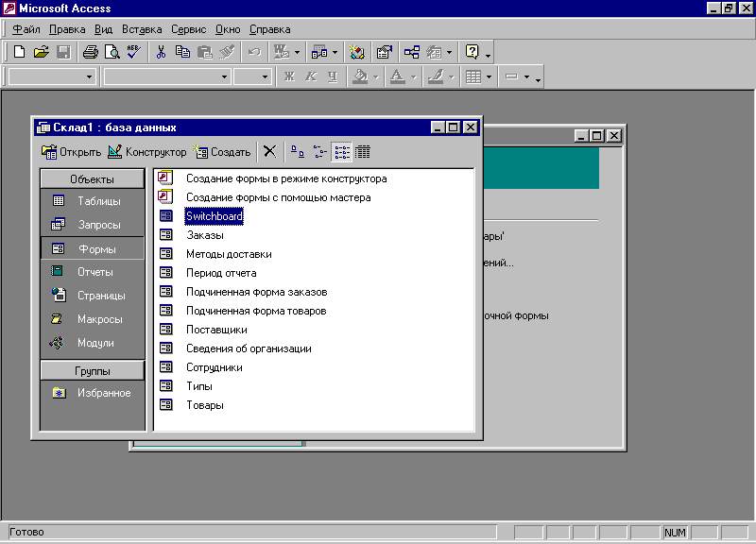This screenshot has height=544, width=756.
Task: Expand the gridlines dropdown arrow
Action: 489,76
